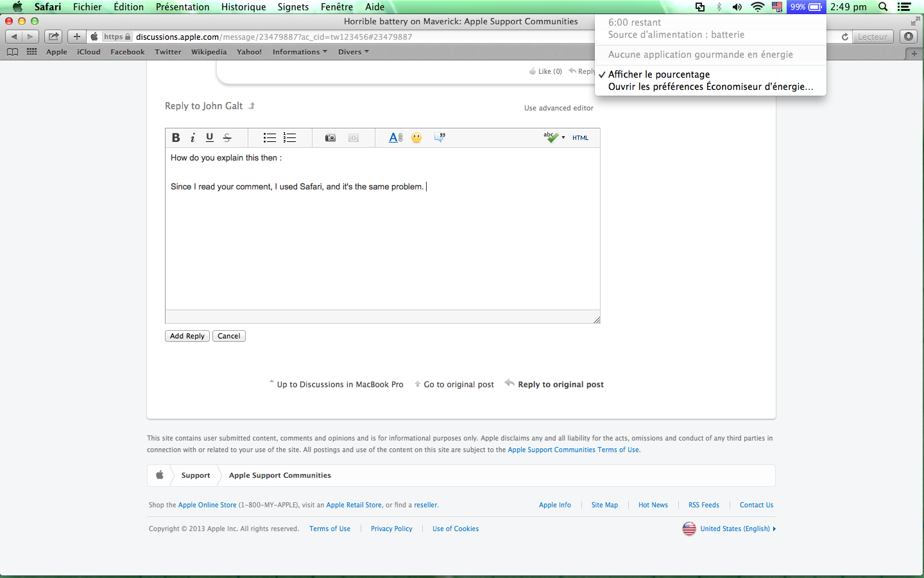Open the Fenêtre menu
Image resolution: width=924 pixels, height=578 pixels.
point(337,7)
